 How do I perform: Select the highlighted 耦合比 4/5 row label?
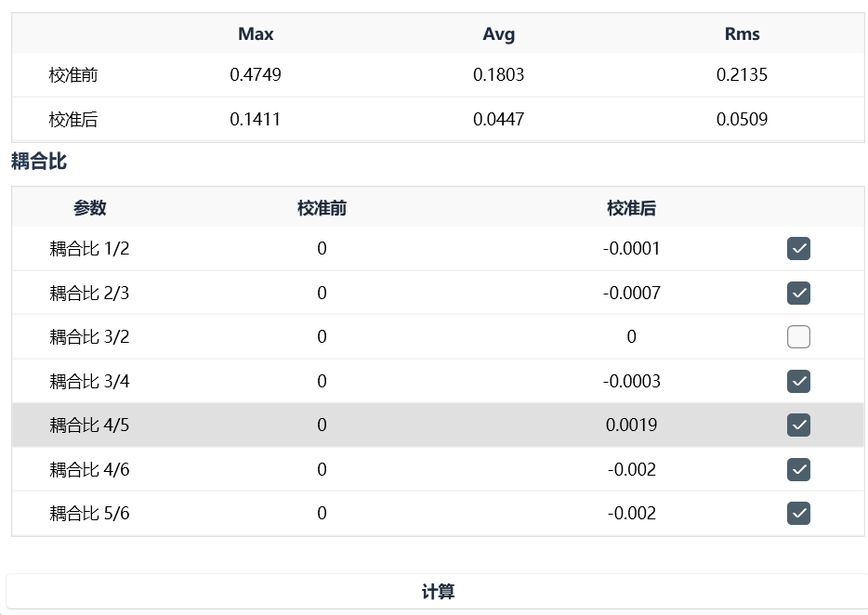coord(89,425)
